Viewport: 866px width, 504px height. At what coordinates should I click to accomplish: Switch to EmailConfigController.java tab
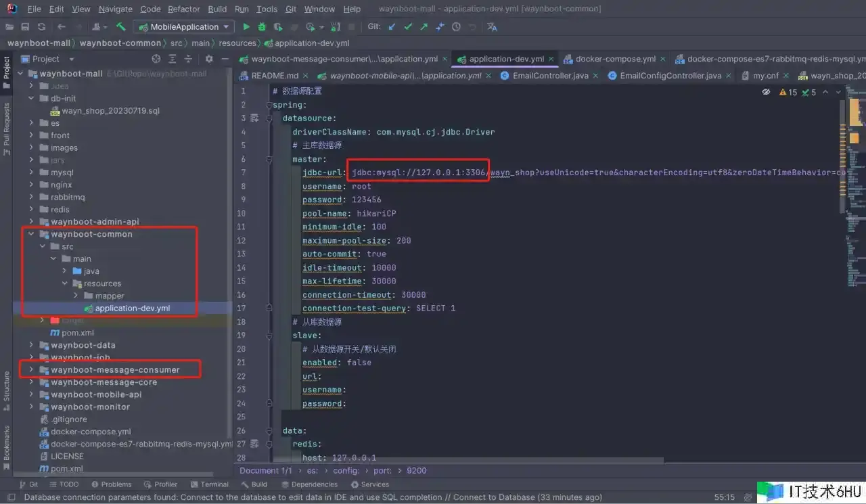click(670, 76)
